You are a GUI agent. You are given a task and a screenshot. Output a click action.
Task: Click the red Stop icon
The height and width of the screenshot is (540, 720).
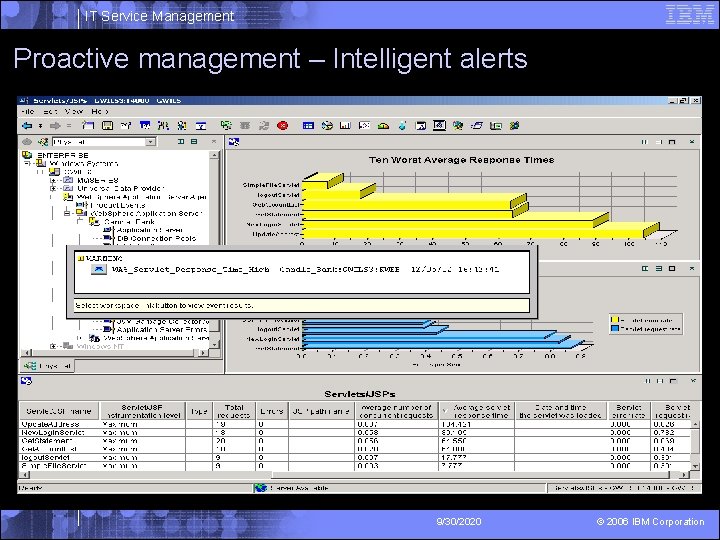click(282, 125)
